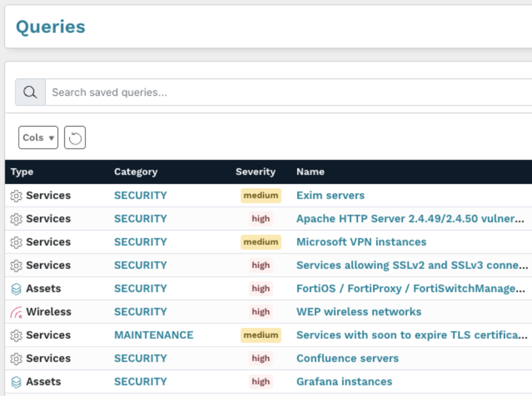532x396 pixels.
Task: Open the Microsoft VPN instances query
Action: point(361,242)
